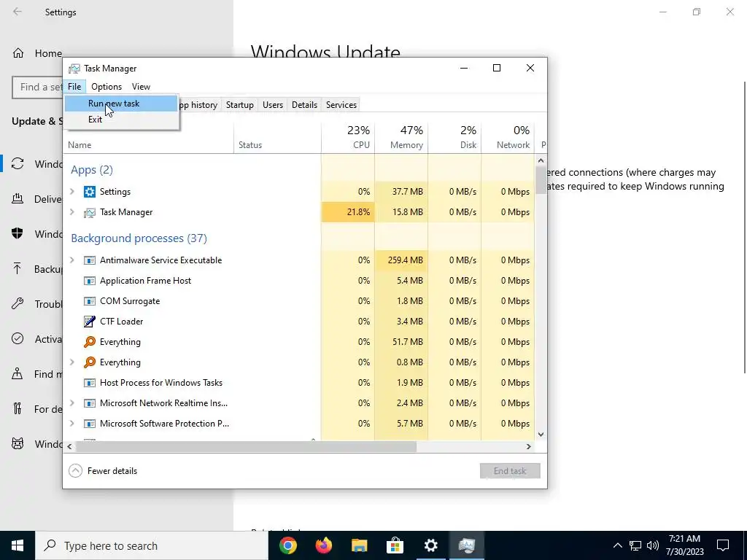The height and width of the screenshot is (560, 747).
Task: Open the notification center icon
Action: click(x=723, y=545)
